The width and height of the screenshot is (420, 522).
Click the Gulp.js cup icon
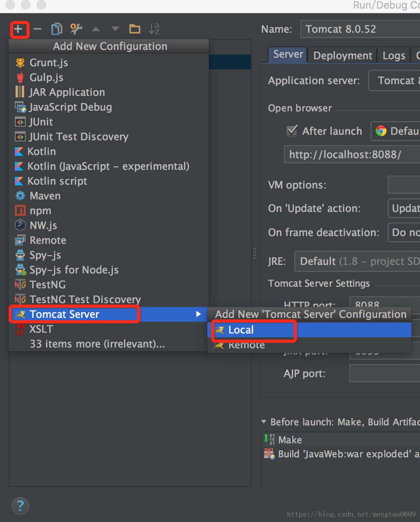click(x=20, y=78)
